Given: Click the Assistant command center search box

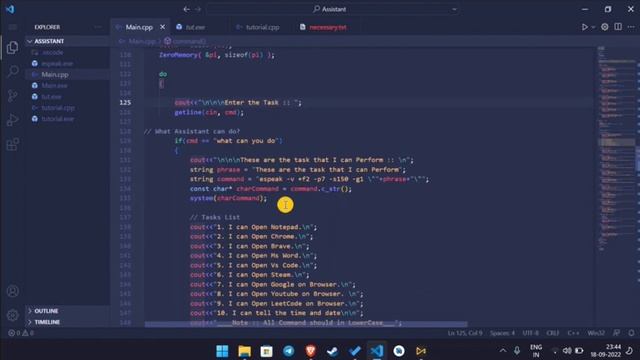Looking at the screenshot, I should [333, 9].
